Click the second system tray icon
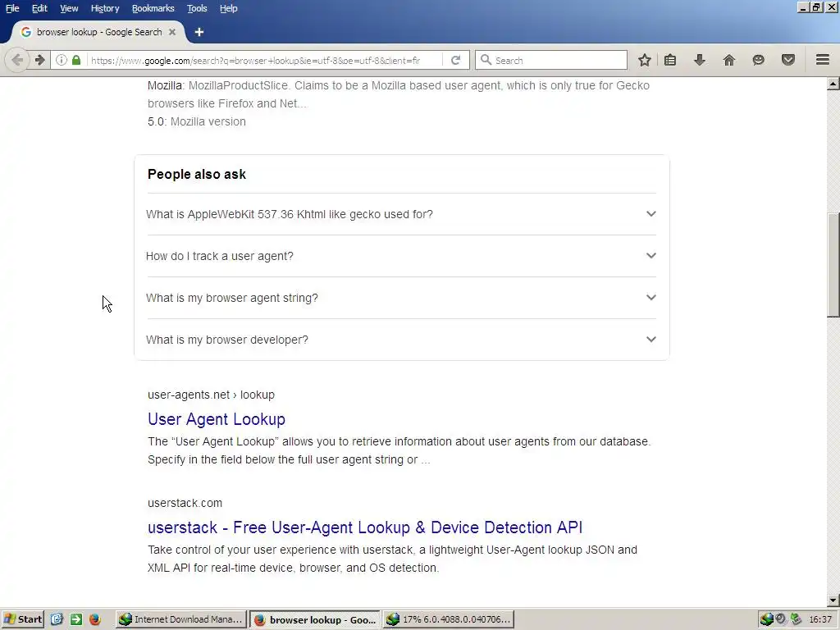 [781, 619]
